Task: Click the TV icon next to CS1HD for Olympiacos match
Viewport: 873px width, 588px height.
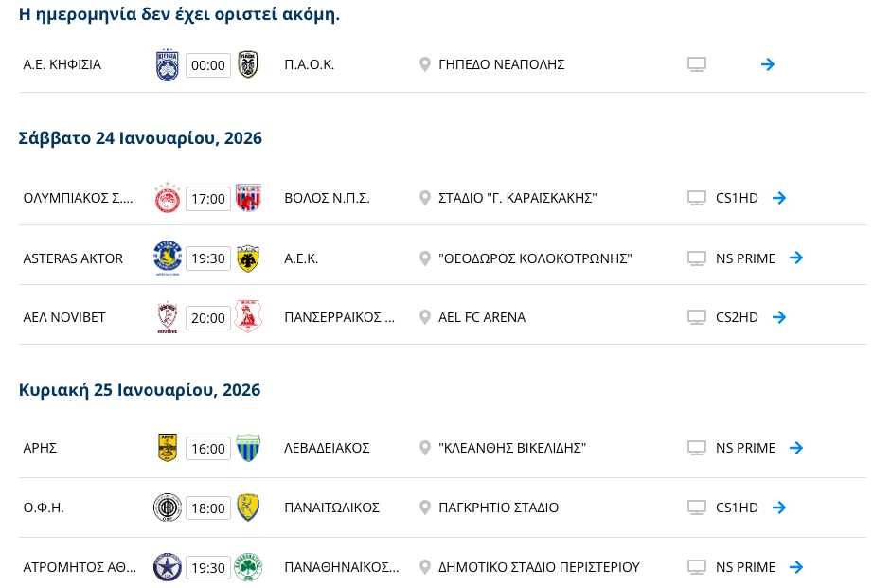Action: (x=697, y=198)
